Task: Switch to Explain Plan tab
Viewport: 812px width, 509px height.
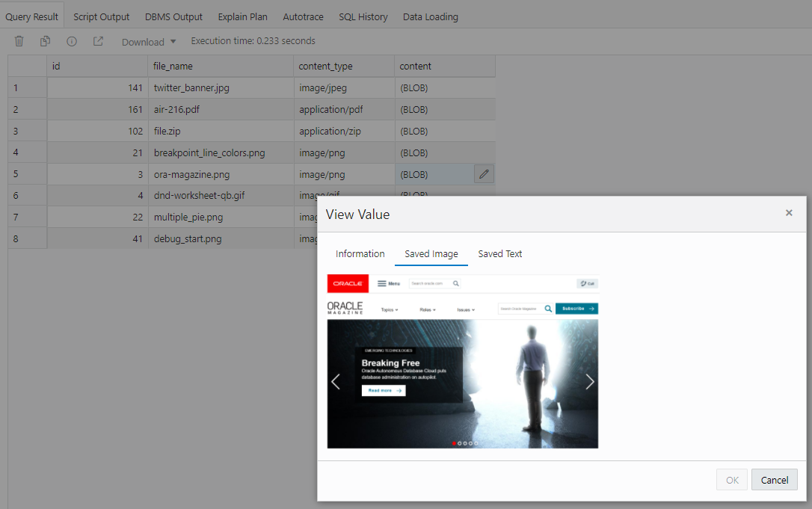Action: click(x=243, y=16)
